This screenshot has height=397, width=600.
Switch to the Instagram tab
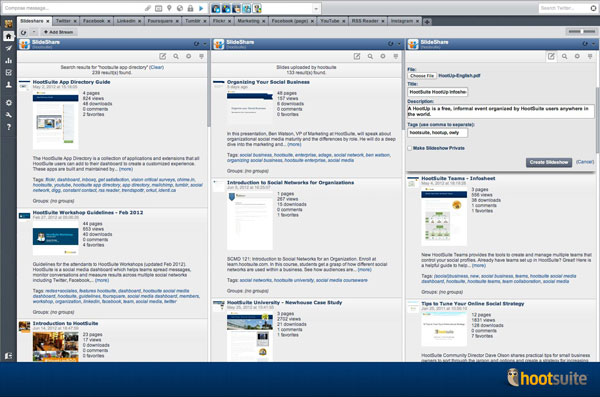tap(401, 21)
